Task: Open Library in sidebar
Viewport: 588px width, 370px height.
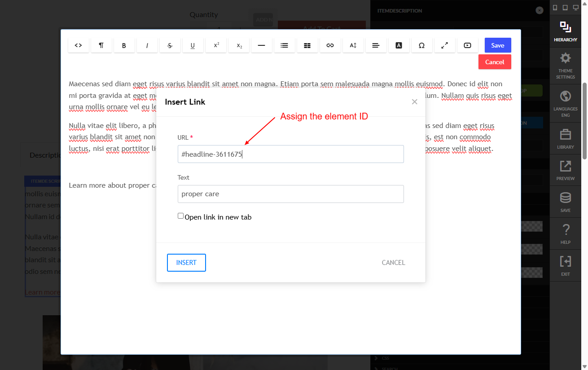Action: pos(566,139)
